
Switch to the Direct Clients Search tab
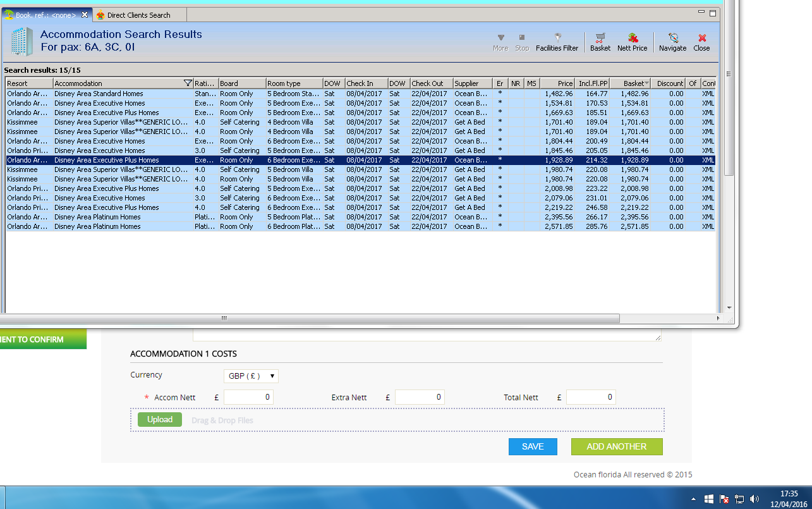click(138, 15)
